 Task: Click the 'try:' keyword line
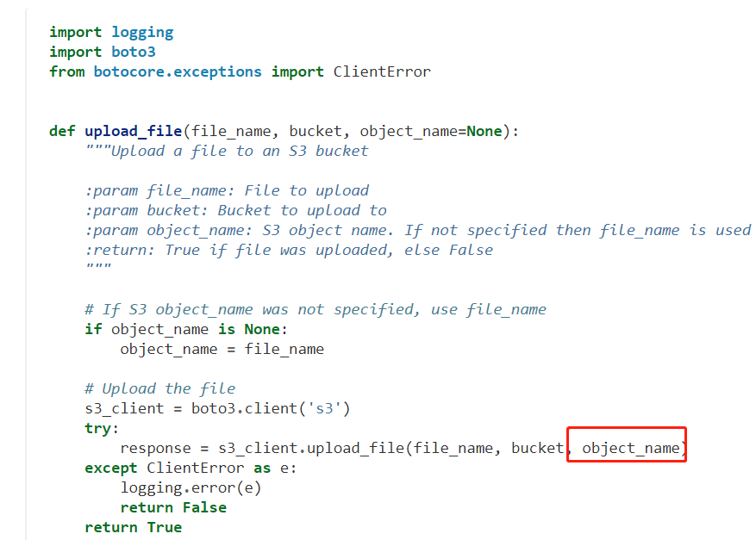102,428
